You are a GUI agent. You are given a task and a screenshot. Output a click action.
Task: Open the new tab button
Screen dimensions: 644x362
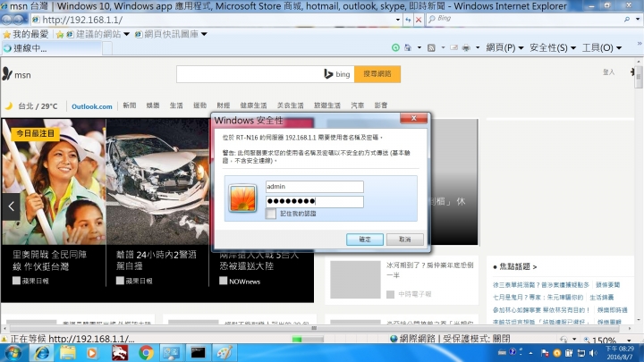(x=106, y=48)
